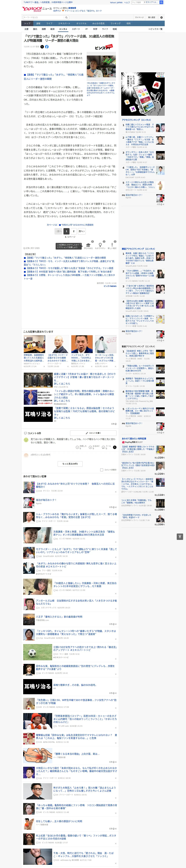Go to page 2 of the article

point(74,231)
